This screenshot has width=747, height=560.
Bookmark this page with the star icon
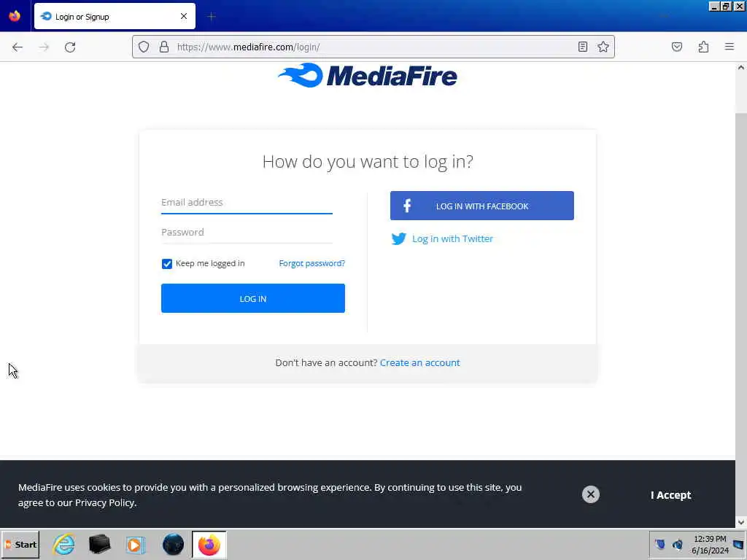pyautogui.click(x=603, y=47)
